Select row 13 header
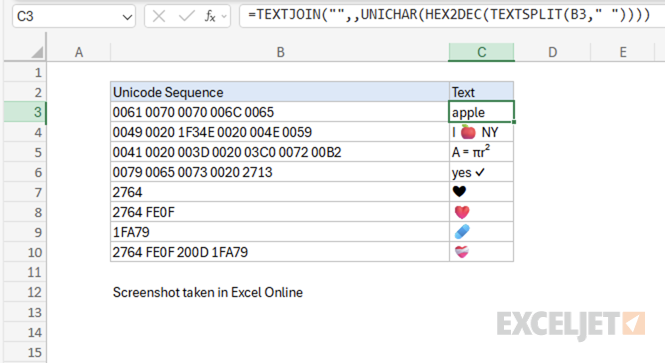 (x=25, y=313)
